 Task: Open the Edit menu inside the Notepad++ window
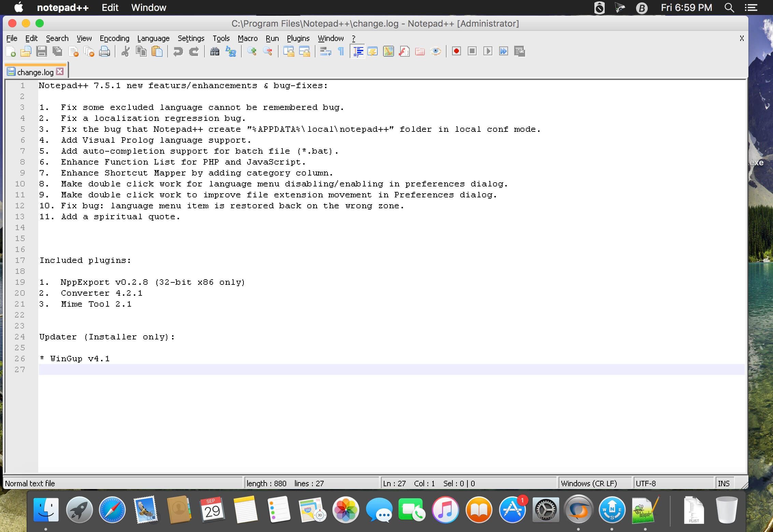(x=31, y=38)
